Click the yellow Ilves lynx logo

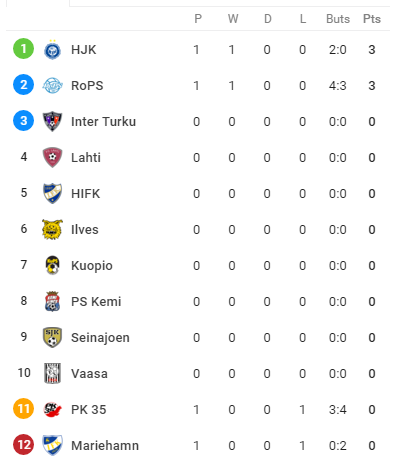(x=52, y=229)
